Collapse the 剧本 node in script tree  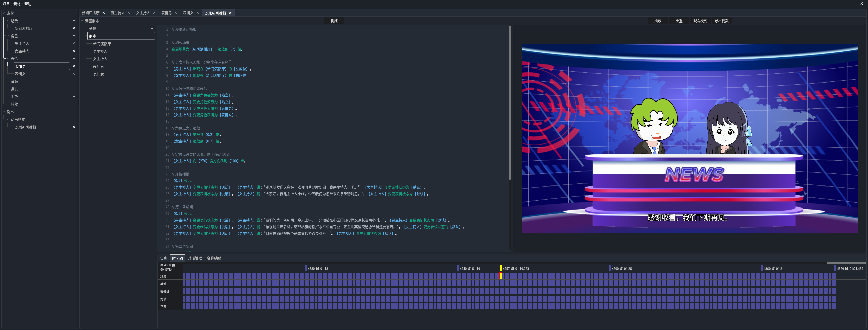point(86,36)
